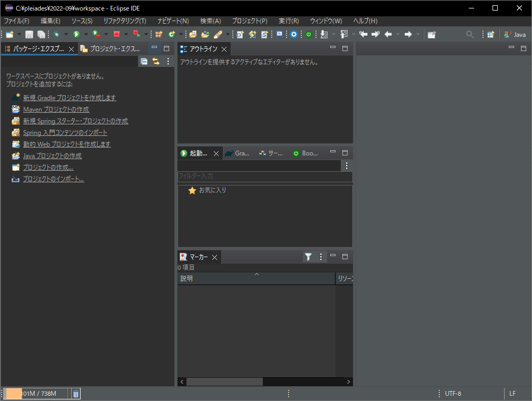Click the Spring 入門コンテンツのインポート link
Screen dimensions: 532x401
tap(65, 132)
